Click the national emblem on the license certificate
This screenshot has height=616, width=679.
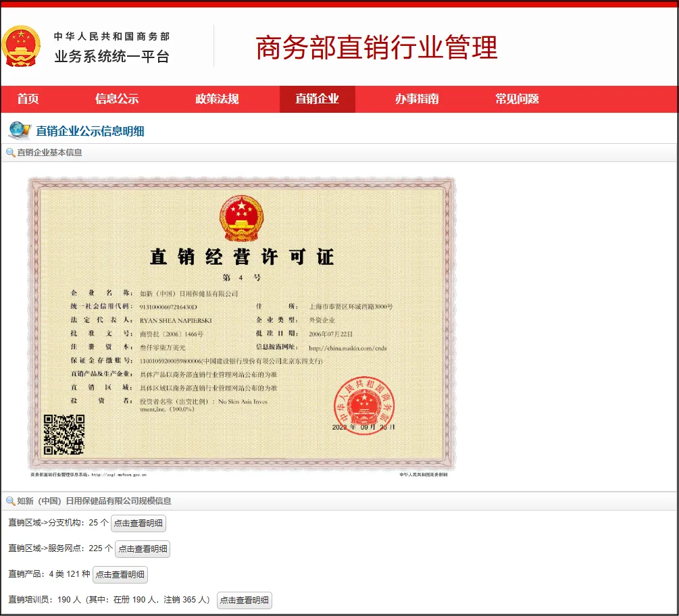[x=241, y=218]
